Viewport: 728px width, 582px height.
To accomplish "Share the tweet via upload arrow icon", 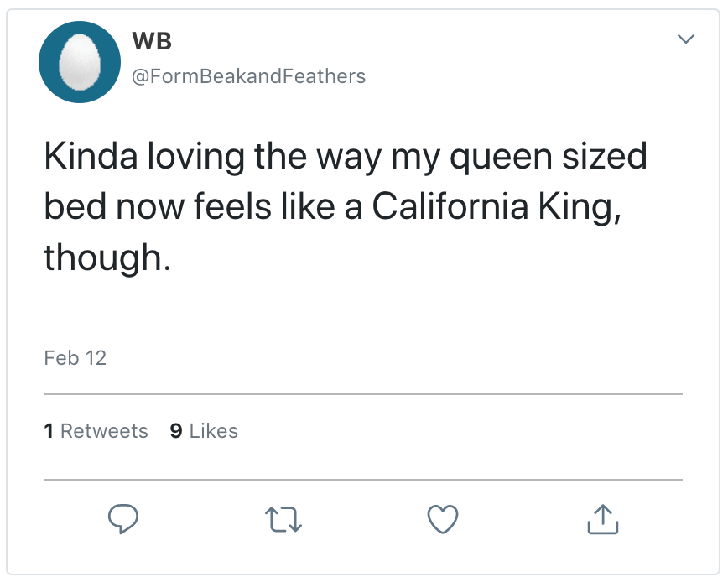I will 602,520.
